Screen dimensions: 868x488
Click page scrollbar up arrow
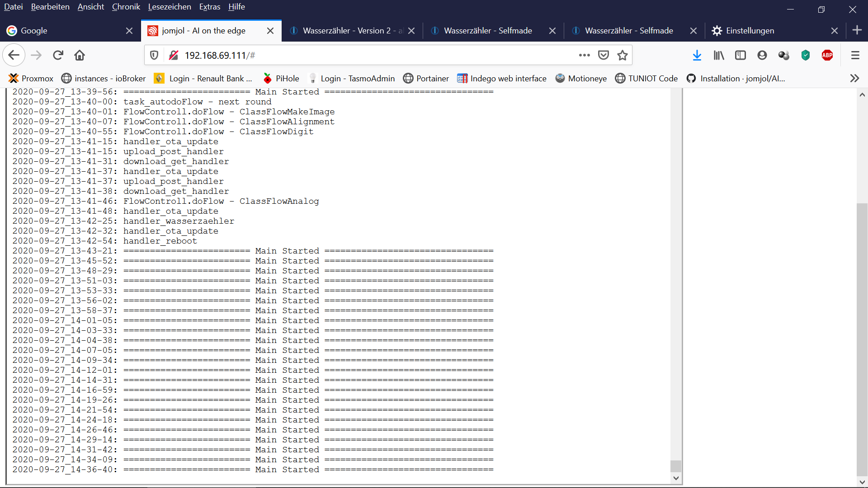tap(862, 95)
